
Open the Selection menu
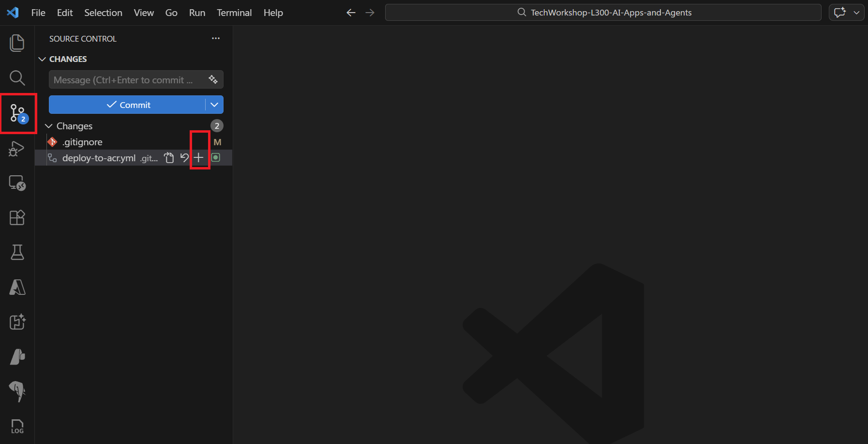coord(103,13)
